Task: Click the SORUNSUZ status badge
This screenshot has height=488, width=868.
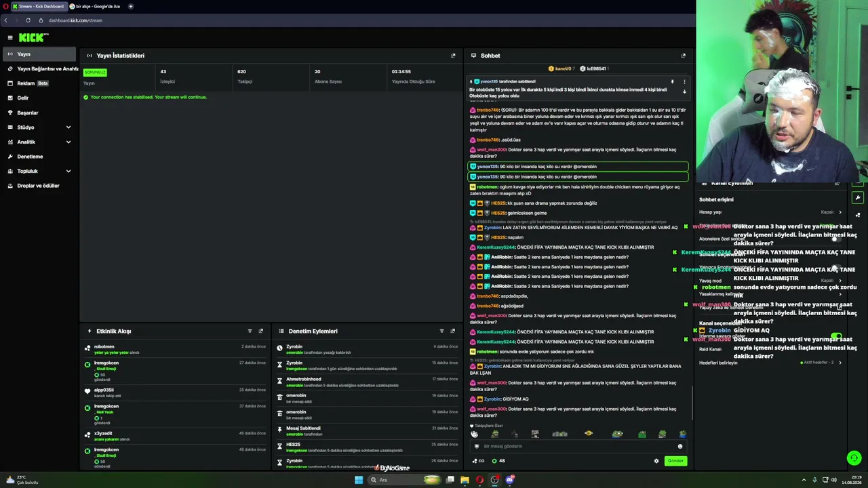Action: 95,73
